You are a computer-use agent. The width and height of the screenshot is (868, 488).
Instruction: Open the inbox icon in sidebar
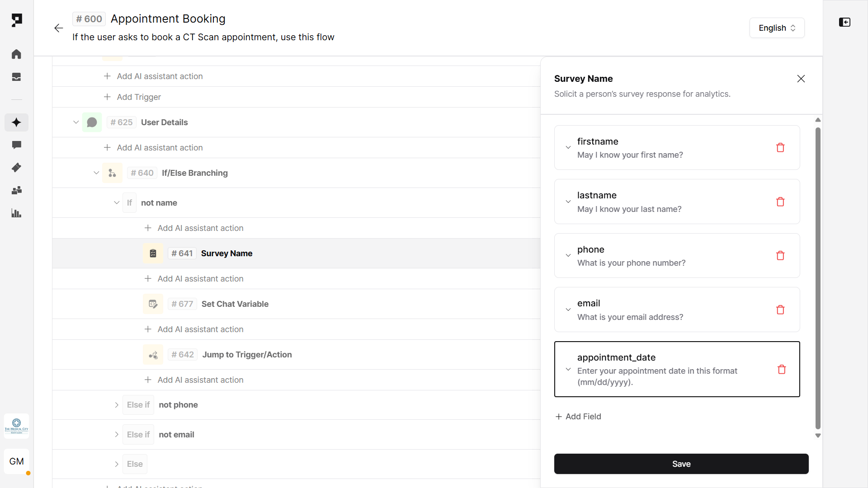click(16, 77)
